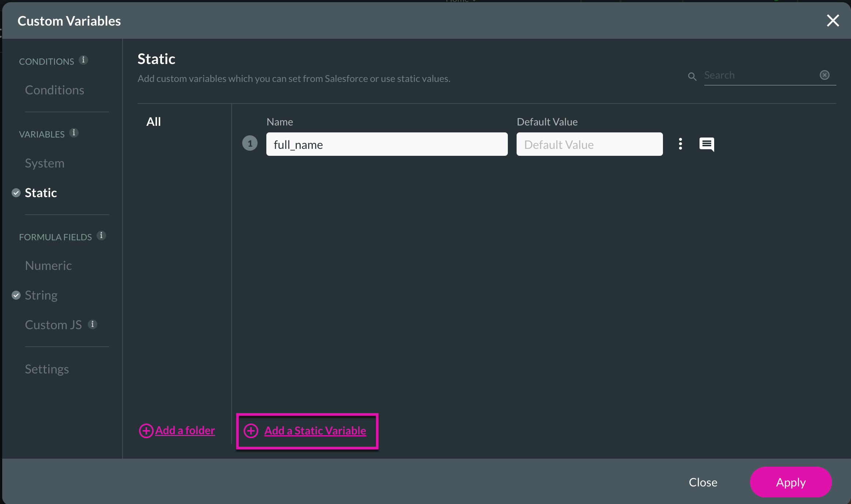Viewport: 851px width, 504px height.
Task: Click the search magnifier icon
Action: pyautogui.click(x=693, y=76)
